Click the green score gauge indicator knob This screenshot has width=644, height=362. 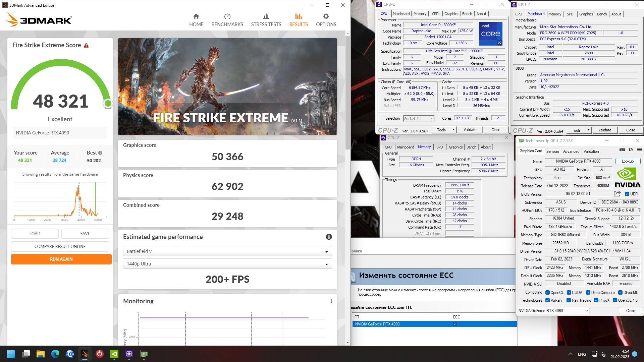pos(108,104)
